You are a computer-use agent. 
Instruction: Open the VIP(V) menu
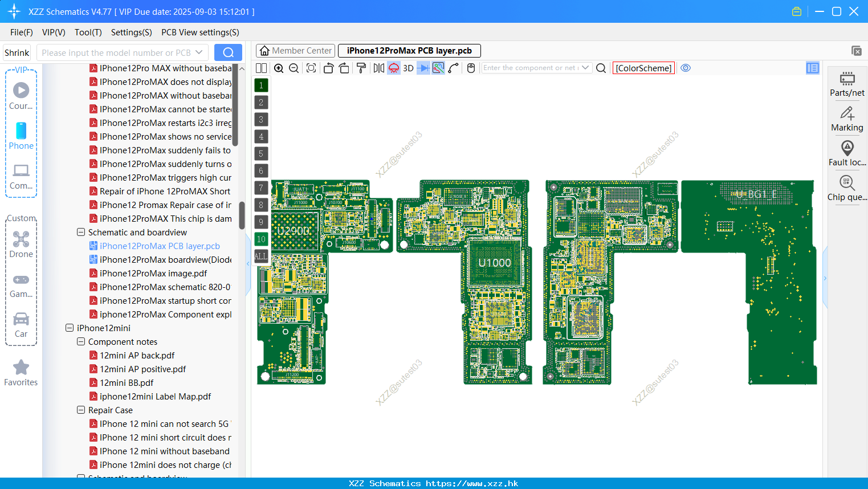[54, 32]
